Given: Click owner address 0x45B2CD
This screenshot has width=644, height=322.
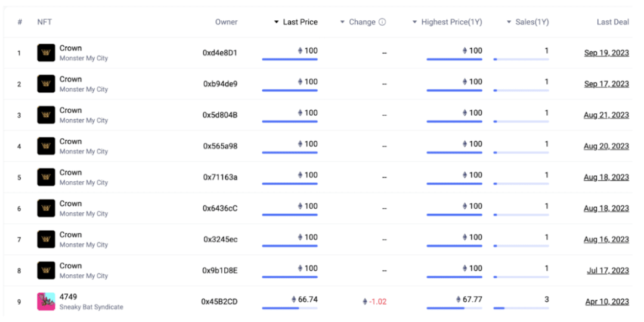Looking at the screenshot, I should click(219, 302).
